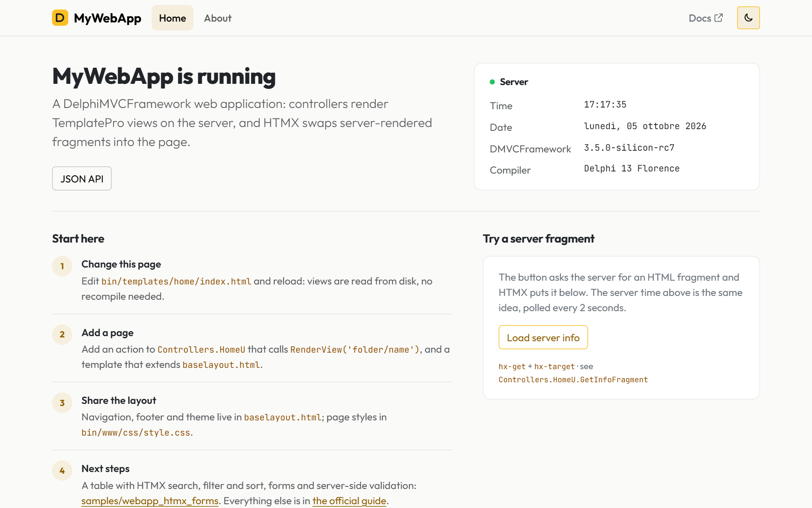Open the Home nav tab
812x508 pixels.
173,18
